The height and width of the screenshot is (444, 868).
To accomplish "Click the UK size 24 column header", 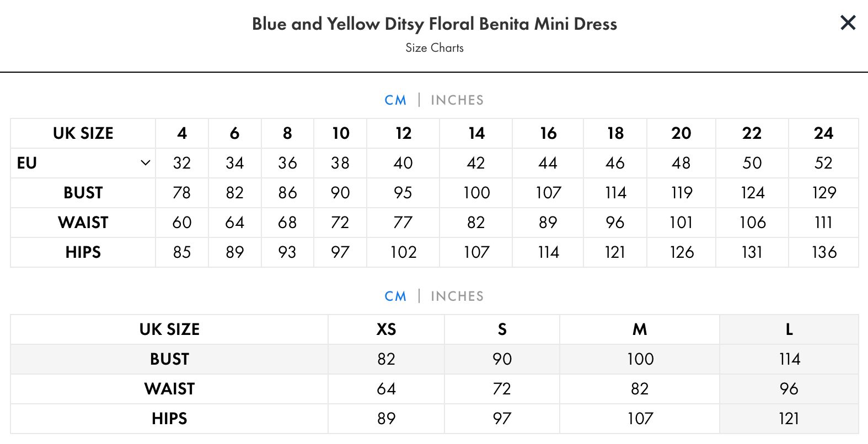I will click(823, 133).
